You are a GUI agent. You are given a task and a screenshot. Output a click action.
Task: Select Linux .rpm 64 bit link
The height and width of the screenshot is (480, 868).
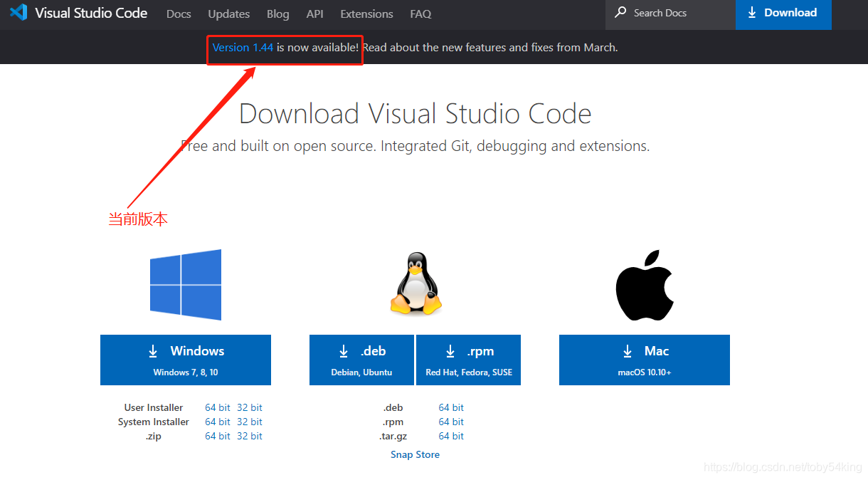pos(451,422)
